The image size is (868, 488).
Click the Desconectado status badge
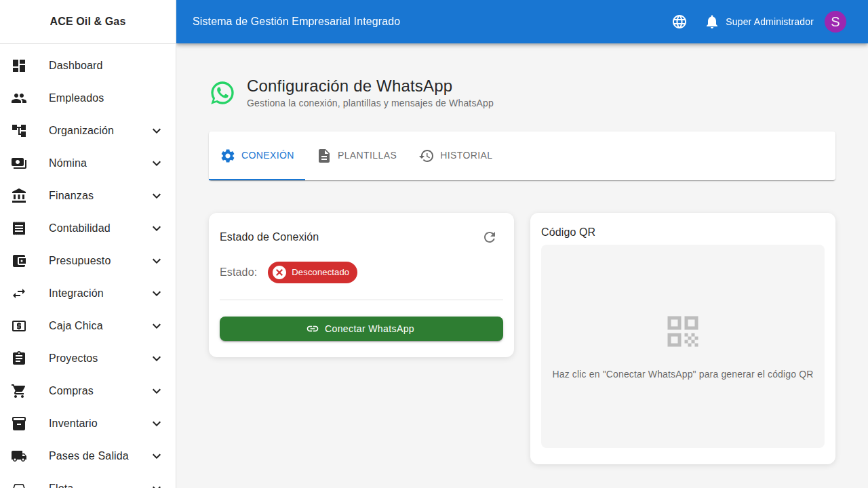click(x=312, y=272)
